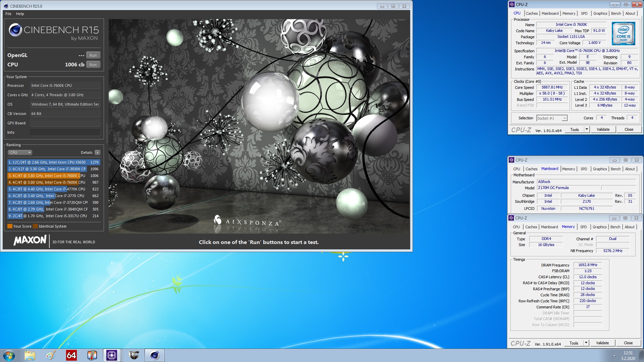Open the ranking CPU dropdown
The height and width of the screenshot is (362, 644).
click(20, 153)
